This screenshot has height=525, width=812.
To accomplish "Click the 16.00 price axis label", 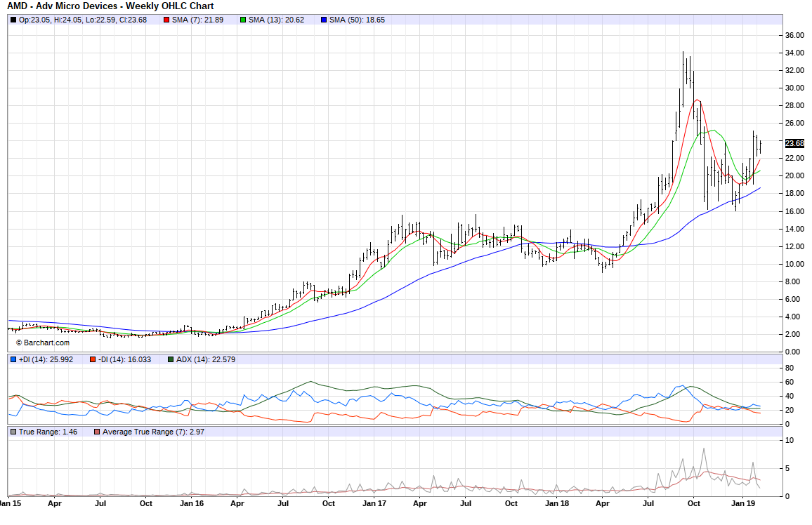I will pyautogui.click(x=795, y=211).
